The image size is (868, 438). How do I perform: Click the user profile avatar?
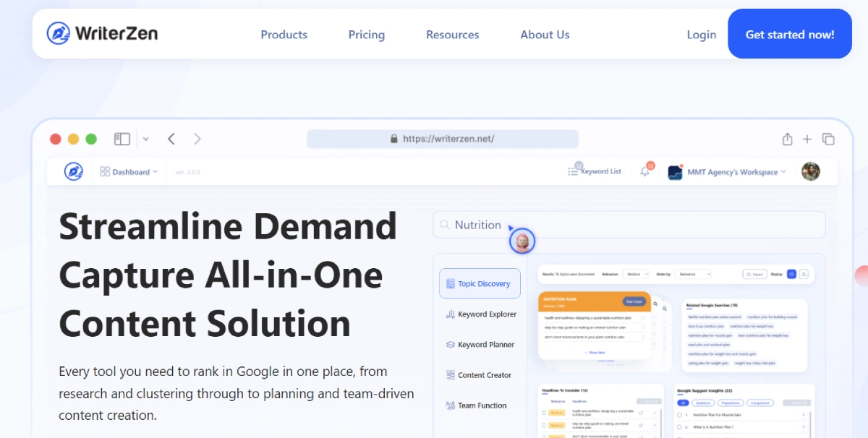[x=810, y=171]
